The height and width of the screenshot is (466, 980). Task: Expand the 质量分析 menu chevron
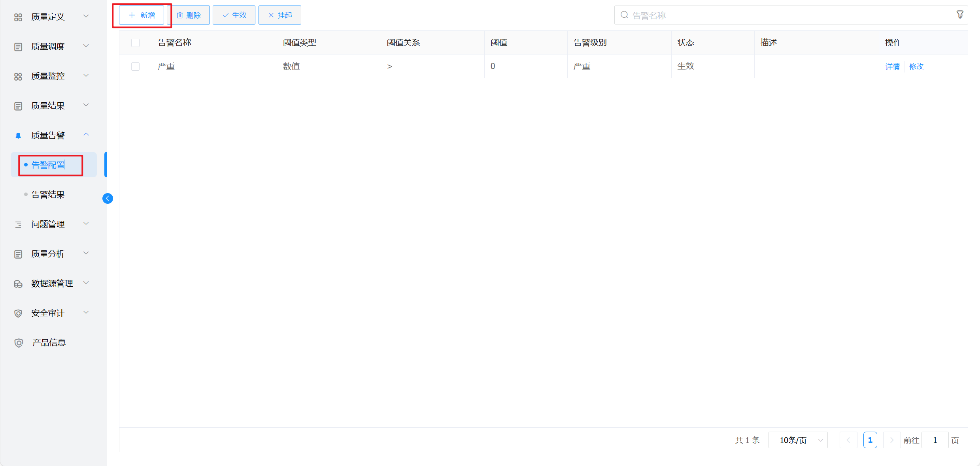click(x=86, y=253)
